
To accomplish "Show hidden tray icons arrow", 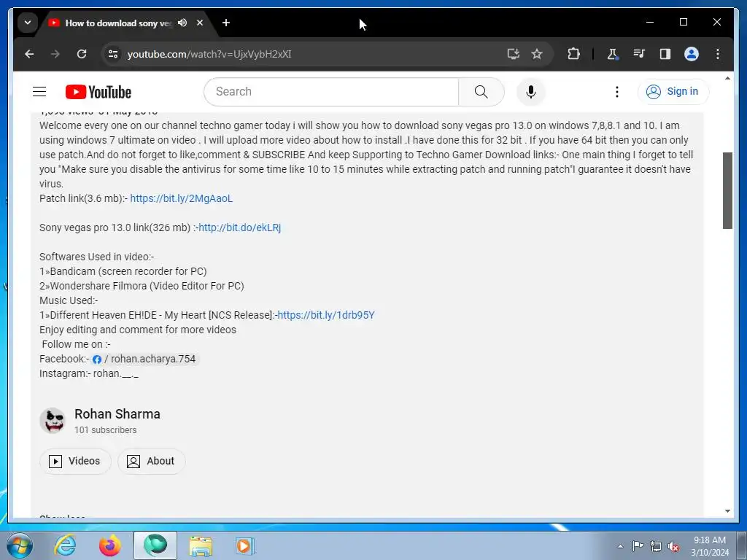I will click(x=620, y=546).
